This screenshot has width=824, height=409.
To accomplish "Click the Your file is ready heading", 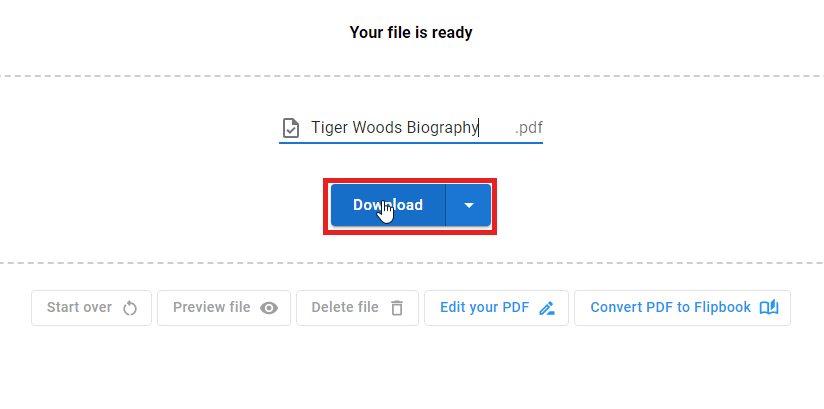I will pos(411,33).
